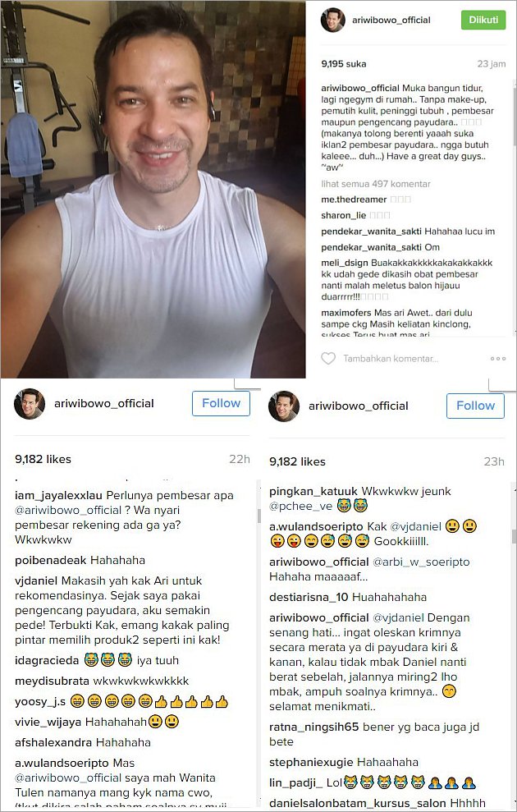
Task: Click the '23 jam' post timestamp
Action: coord(491,64)
